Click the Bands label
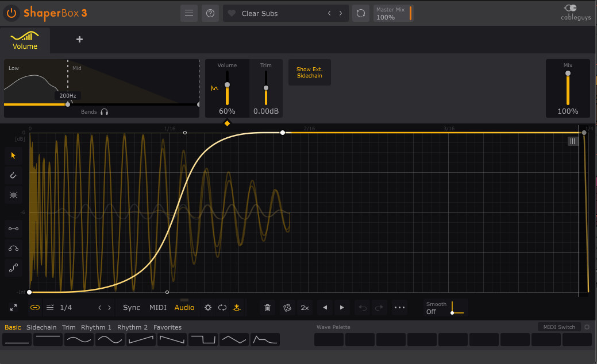The width and height of the screenshot is (597, 364). click(88, 112)
